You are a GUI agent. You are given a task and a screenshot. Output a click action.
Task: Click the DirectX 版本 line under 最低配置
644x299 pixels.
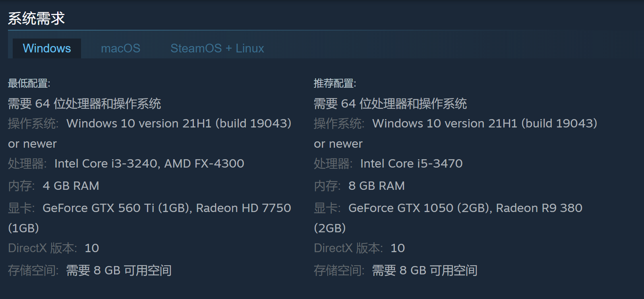pos(53,248)
